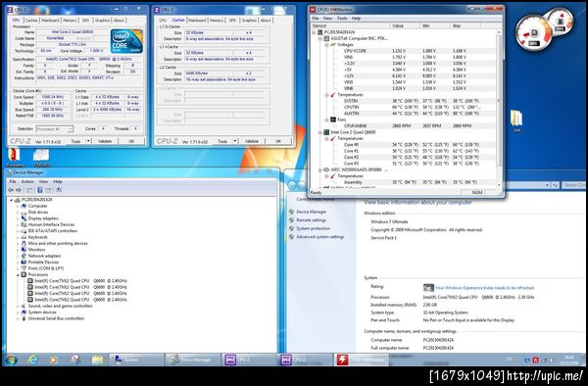Click the WDC hard drive icon in HWMonitor
This screenshot has width=588, height=386.
(x=326, y=169)
